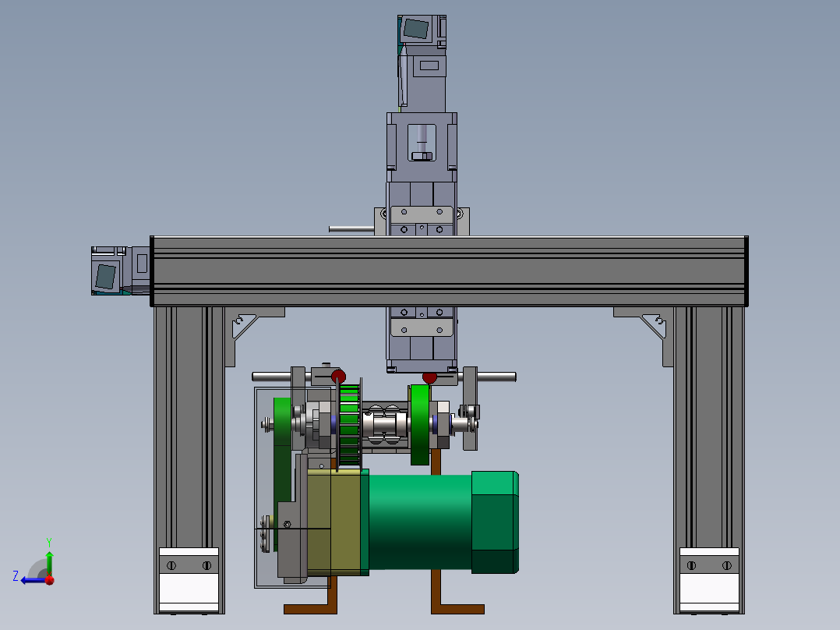
Task: Click the blue Z axis arrow of triad
Action: (31, 580)
